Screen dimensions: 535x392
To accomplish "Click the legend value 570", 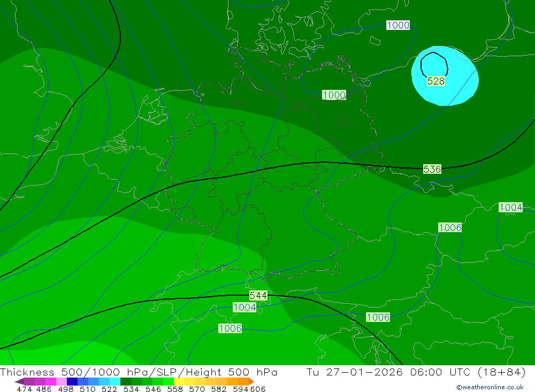I will [x=196, y=389].
